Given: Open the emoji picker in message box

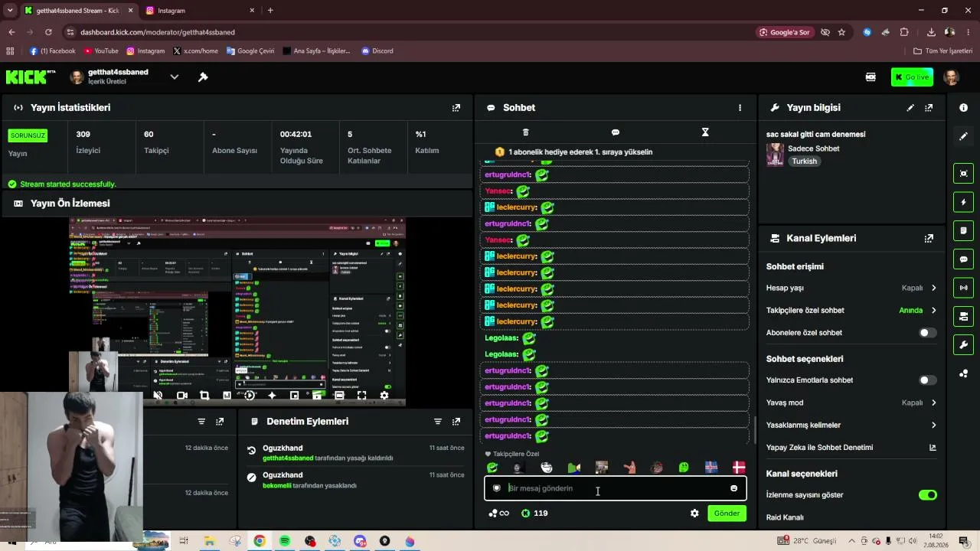Looking at the screenshot, I should pyautogui.click(x=733, y=488).
